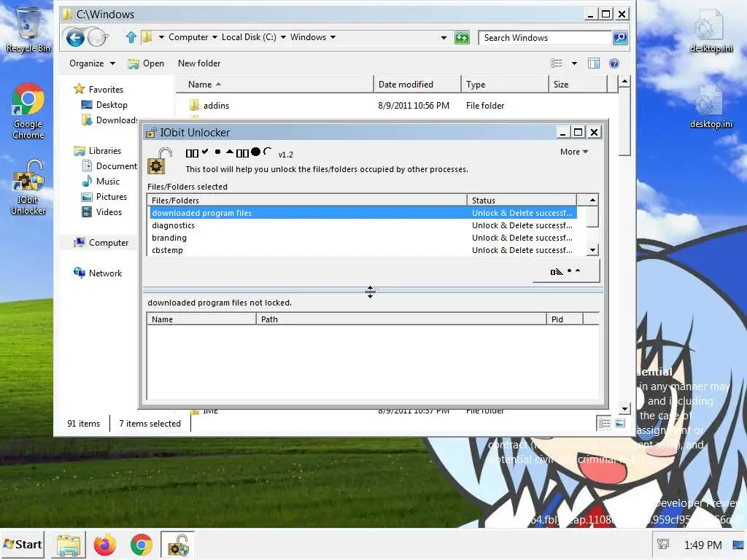Open the Start menu
This screenshot has height=560, width=747.
(23, 545)
